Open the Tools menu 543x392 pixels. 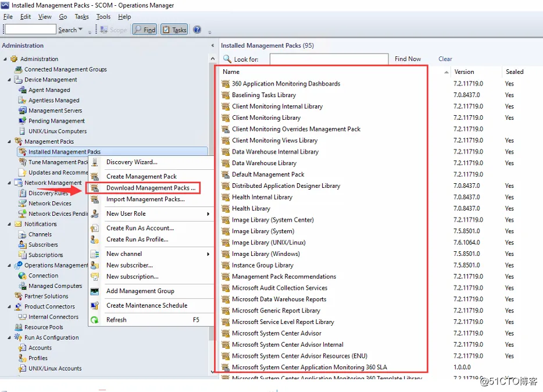103,17
